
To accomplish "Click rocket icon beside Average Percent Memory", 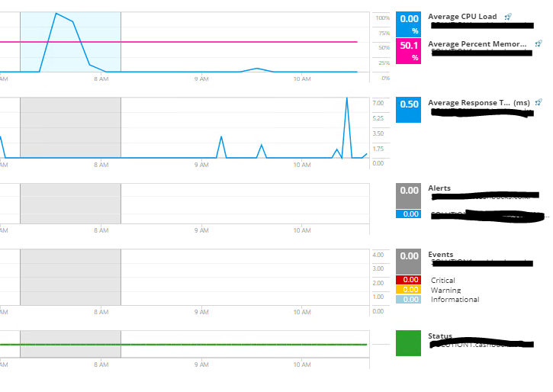I will pyautogui.click(x=539, y=43).
